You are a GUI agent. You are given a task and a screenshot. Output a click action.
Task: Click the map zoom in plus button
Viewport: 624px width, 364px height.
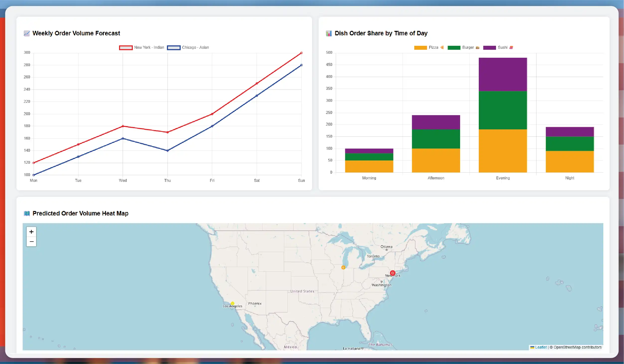(31, 232)
